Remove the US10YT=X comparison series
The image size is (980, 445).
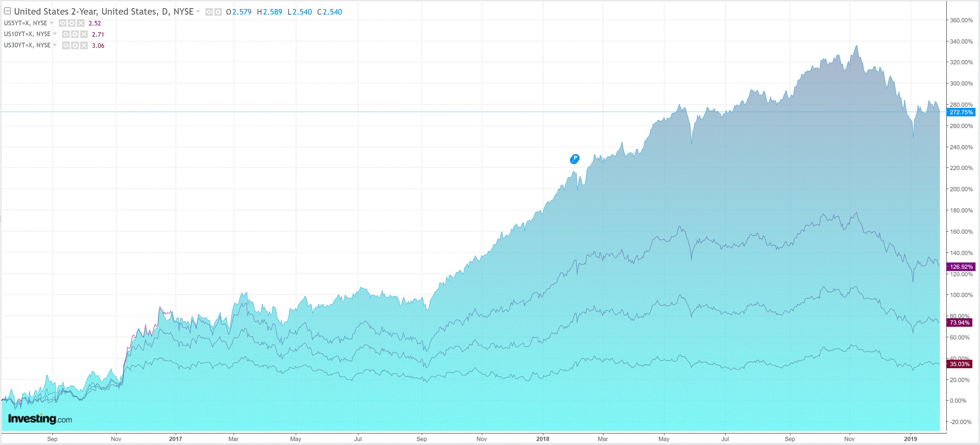click(x=84, y=35)
